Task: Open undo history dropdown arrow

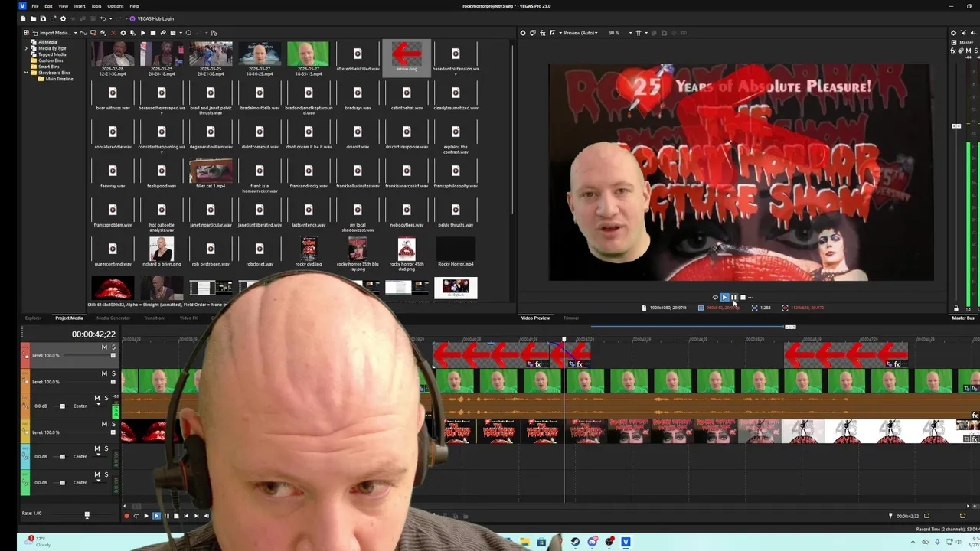Action: point(109,18)
